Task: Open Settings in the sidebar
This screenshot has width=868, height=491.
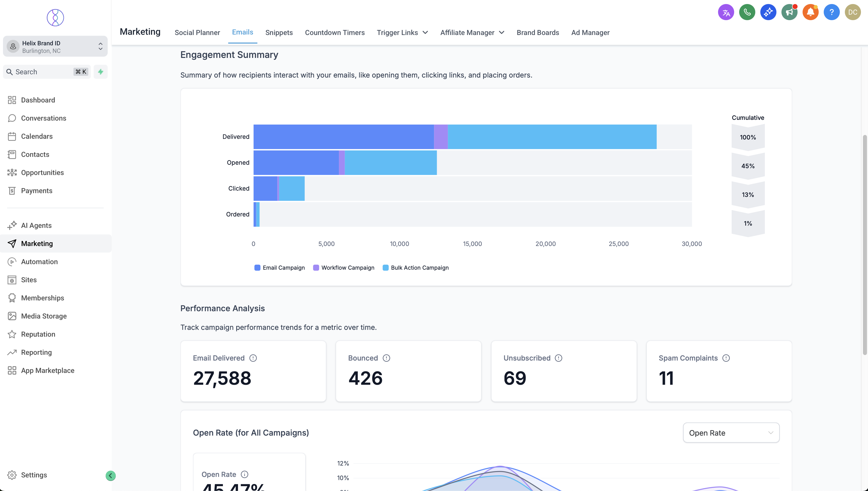Action: click(34, 475)
